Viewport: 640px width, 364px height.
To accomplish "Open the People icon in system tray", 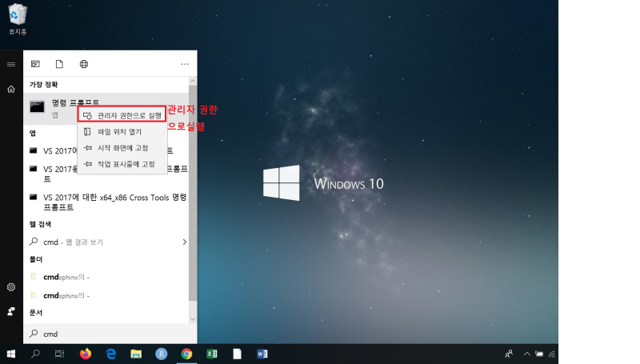I will click(x=509, y=354).
